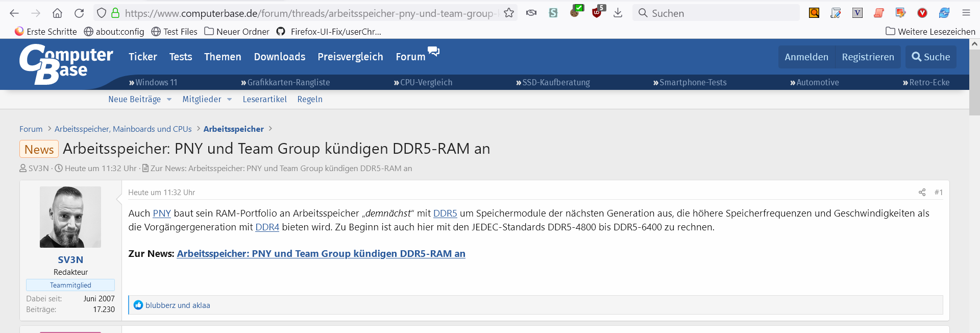Screen dimensions: 980x333
Task: Open the Preisvergleich navigation item
Action: point(350,57)
